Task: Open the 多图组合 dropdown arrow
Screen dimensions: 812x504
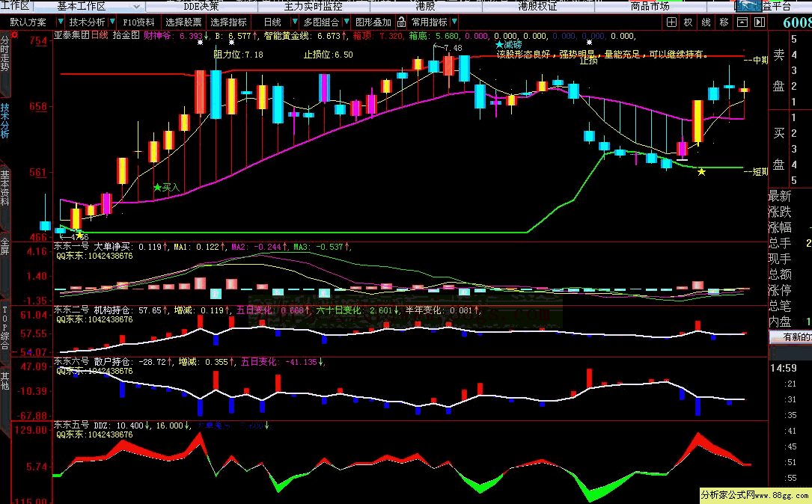Action: click(347, 22)
